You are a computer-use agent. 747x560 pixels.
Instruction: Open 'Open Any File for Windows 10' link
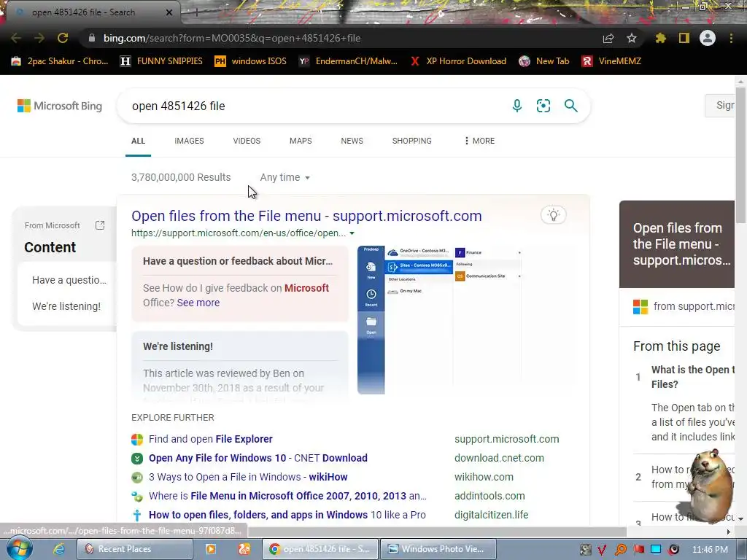(x=258, y=458)
